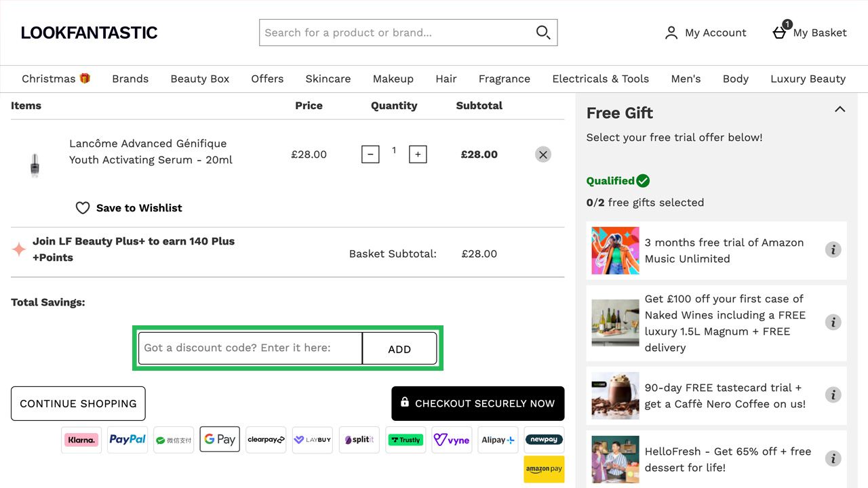Show info for the HelloFresh offer
The image size is (868, 488).
(x=833, y=459)
